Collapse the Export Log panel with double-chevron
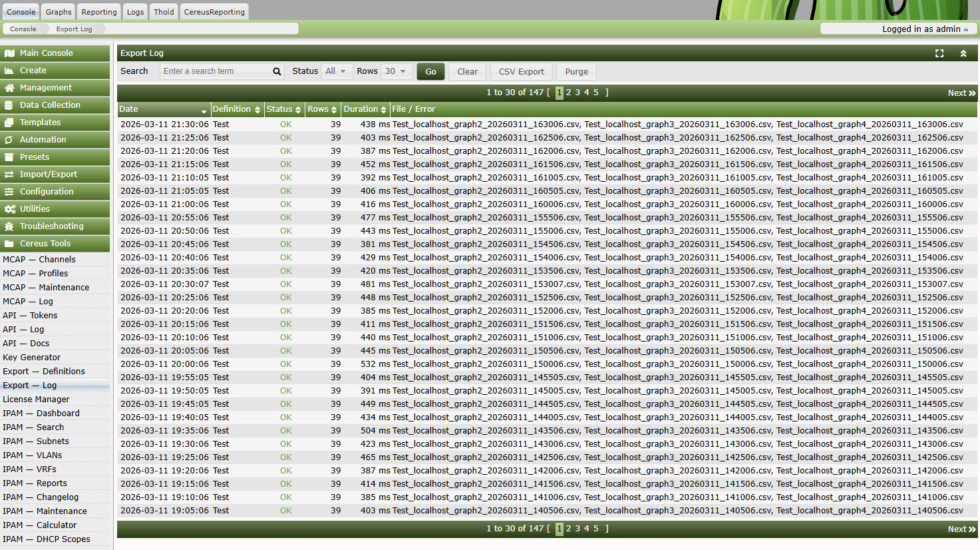The width and height of the screenshot is (980, 550). point(963,53)
